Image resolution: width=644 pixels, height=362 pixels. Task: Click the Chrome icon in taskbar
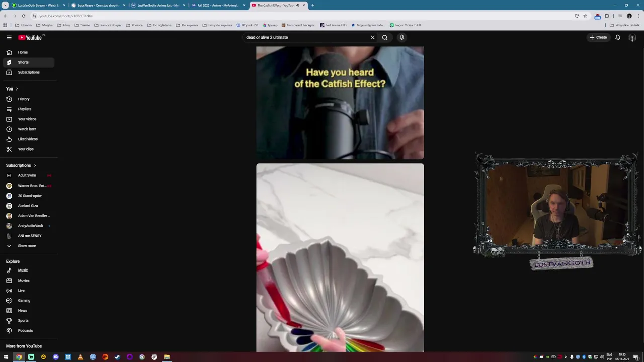(19, 357)
